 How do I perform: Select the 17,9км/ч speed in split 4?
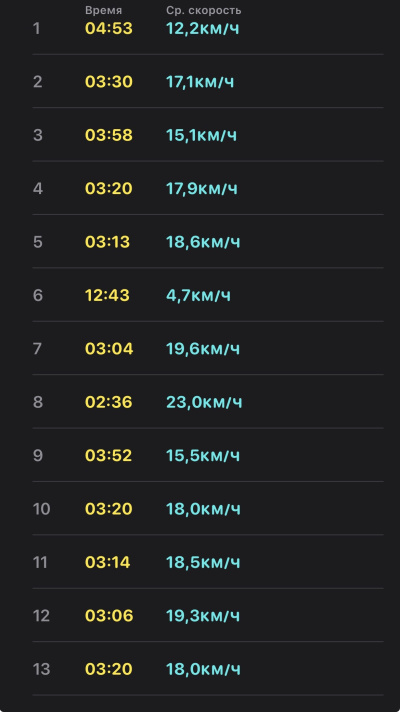202,188
